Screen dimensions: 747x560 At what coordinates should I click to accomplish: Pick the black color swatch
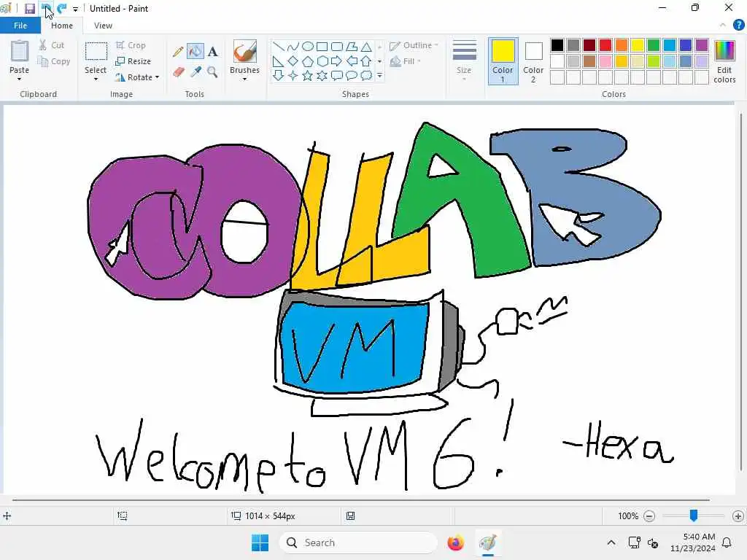557,45
